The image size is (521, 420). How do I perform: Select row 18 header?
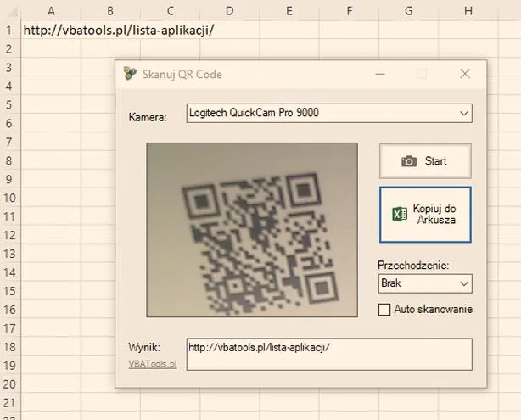[9, 347]
